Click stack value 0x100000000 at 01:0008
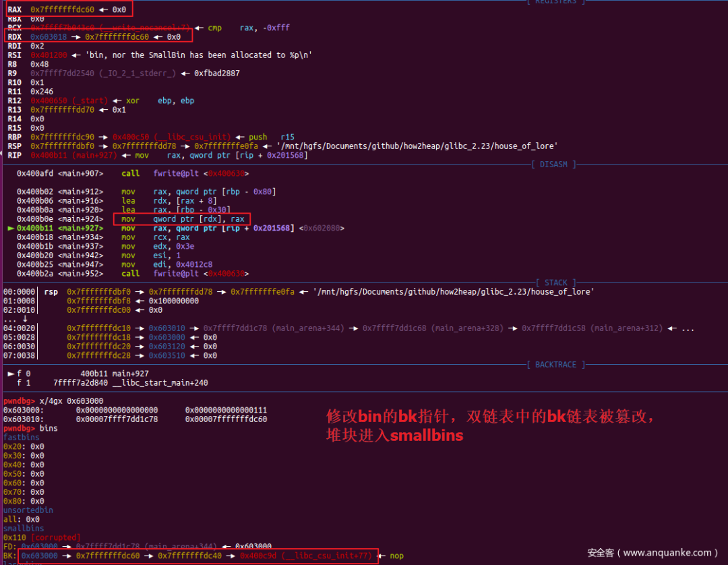The height and width of the screenshot is (565, 728). [x=174, y=301]
